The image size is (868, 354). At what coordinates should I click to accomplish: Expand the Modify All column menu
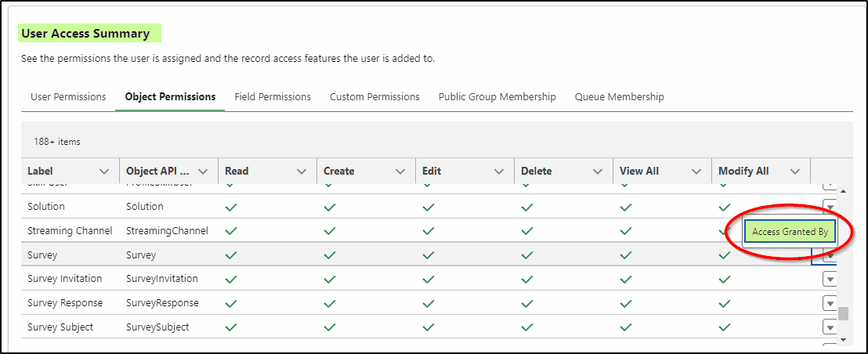pyautogui.click(x=795, y=172)
